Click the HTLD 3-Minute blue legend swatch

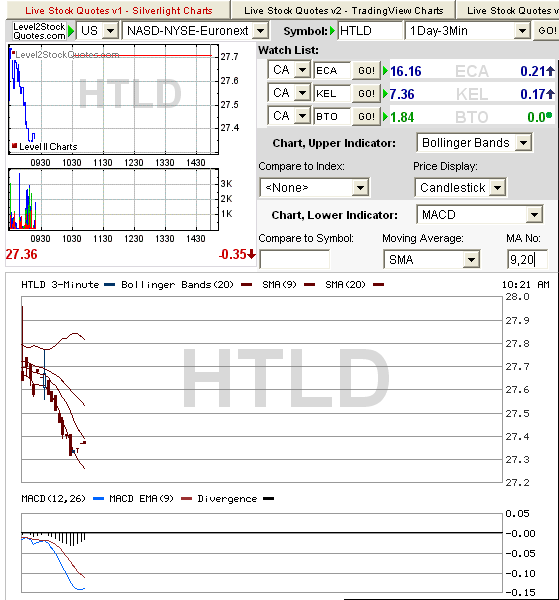109,285
